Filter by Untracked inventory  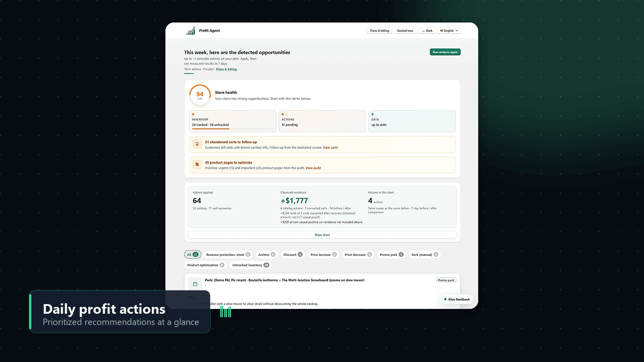point(250,265)
